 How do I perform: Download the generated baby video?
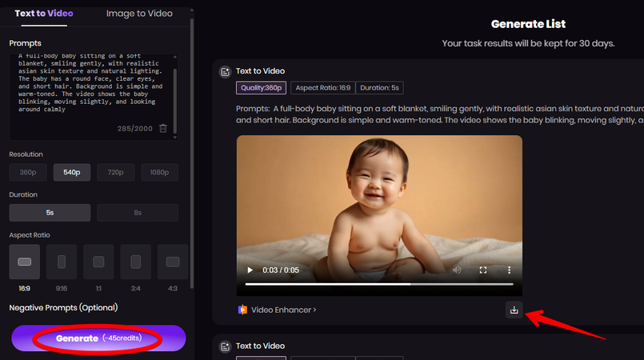click(514, 310)
